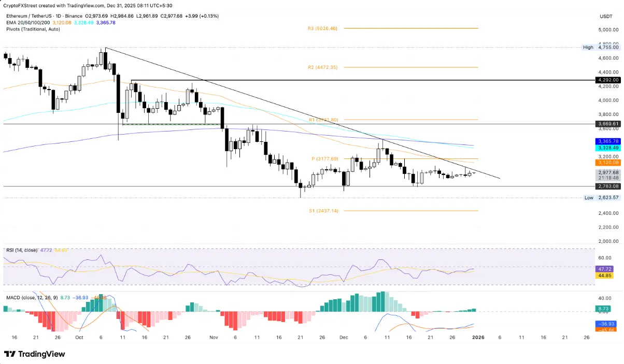Click the current price 2,977.68 label
The image size is (624, 364).
[x=608, y=172]
